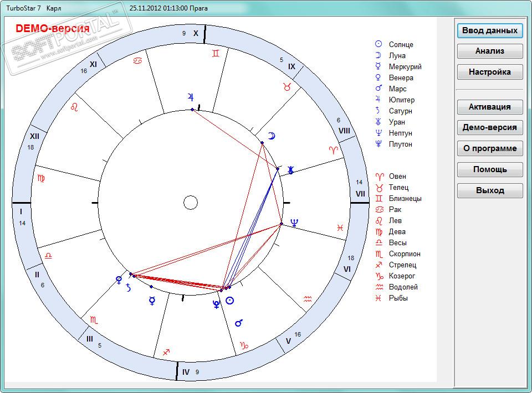Click the Активация button
This screenshot has height=393, width=532.
coord(489,107)
